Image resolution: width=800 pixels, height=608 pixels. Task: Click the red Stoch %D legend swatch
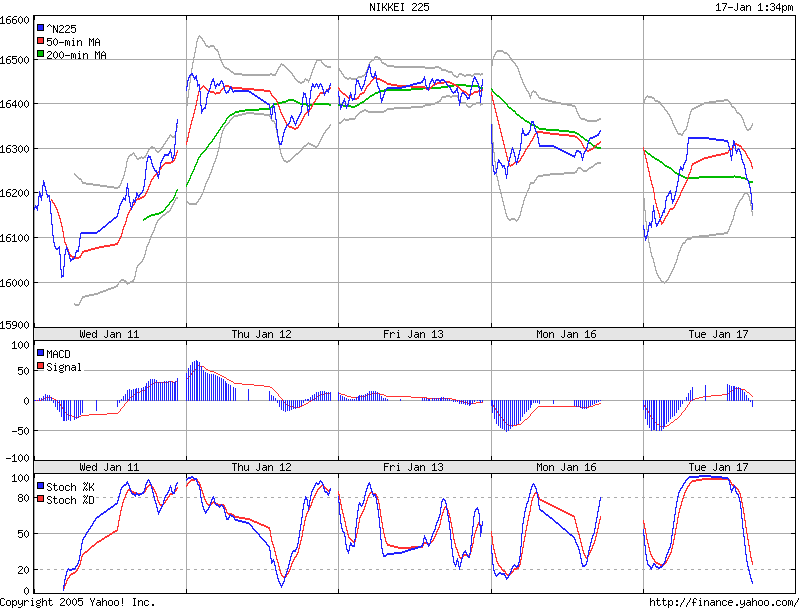point(40,499)
